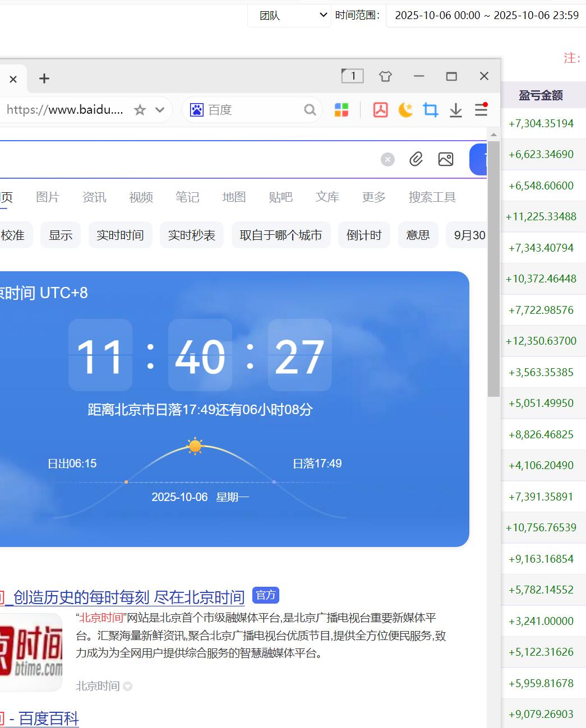586x728 pixels.
Task: Open the screenshot crop tool
Action: point(431,110)
